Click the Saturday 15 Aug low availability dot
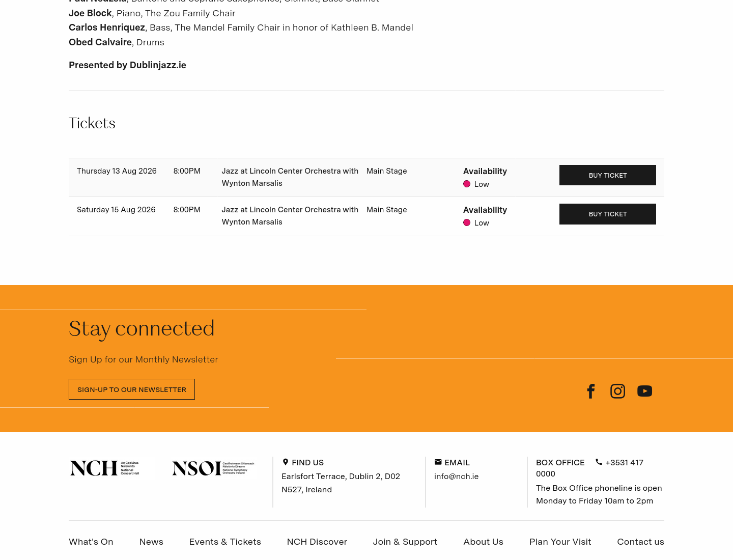The image size is (733, 560). (x=467, y=222)
